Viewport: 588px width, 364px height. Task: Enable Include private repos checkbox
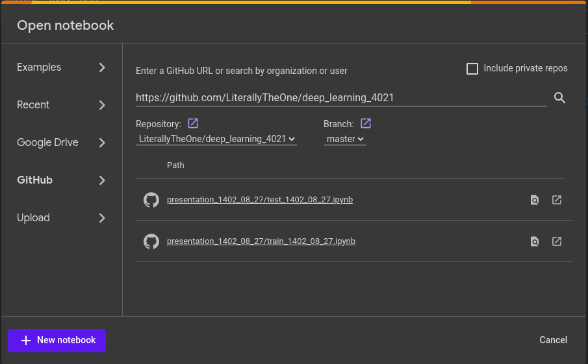pos(472,69)
